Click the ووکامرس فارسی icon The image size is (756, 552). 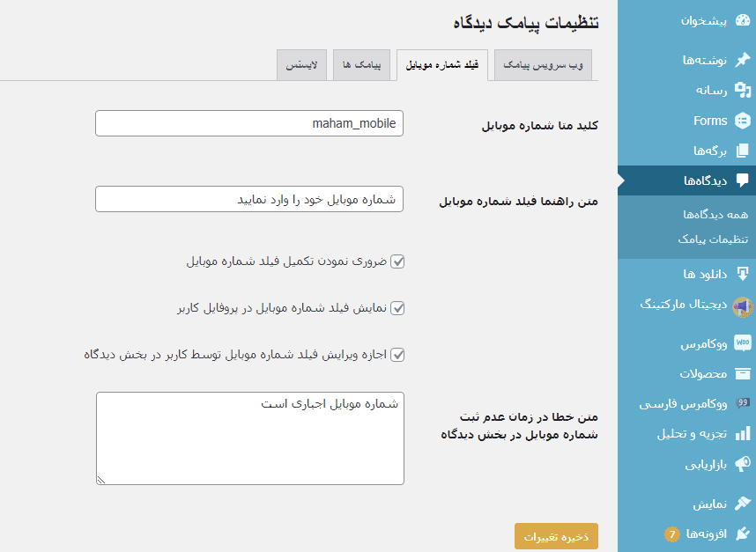point(743,403)
